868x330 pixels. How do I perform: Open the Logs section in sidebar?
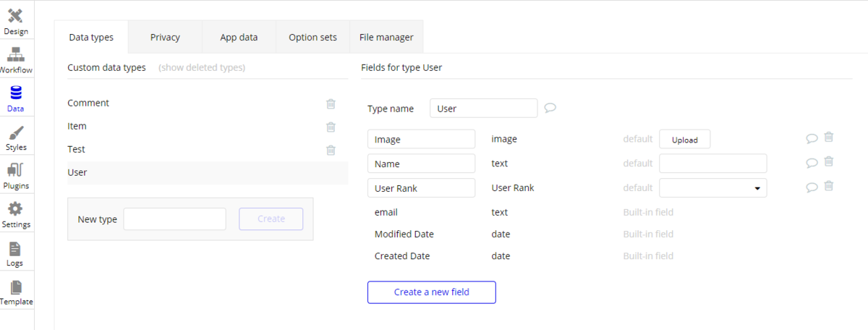(16, 253)
